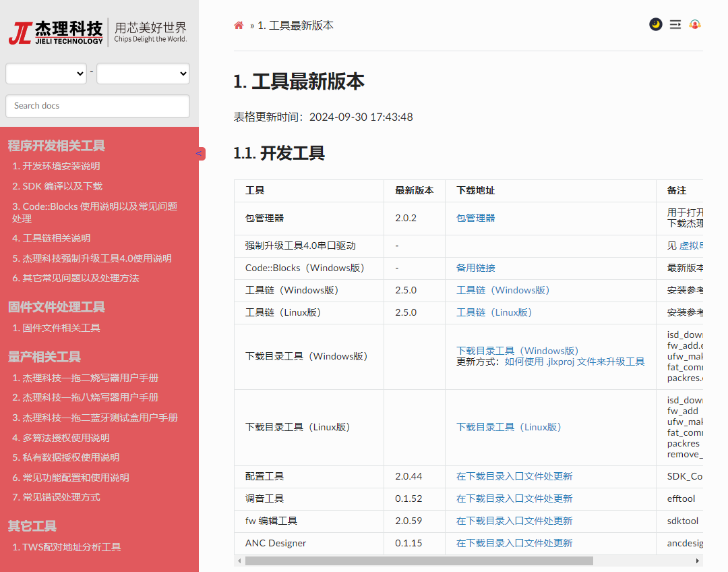Open SDK 编译以及下载 in the sidebar
Image resolution: width=728 pixels, height=572 pixels.
[x=57, y=186]
